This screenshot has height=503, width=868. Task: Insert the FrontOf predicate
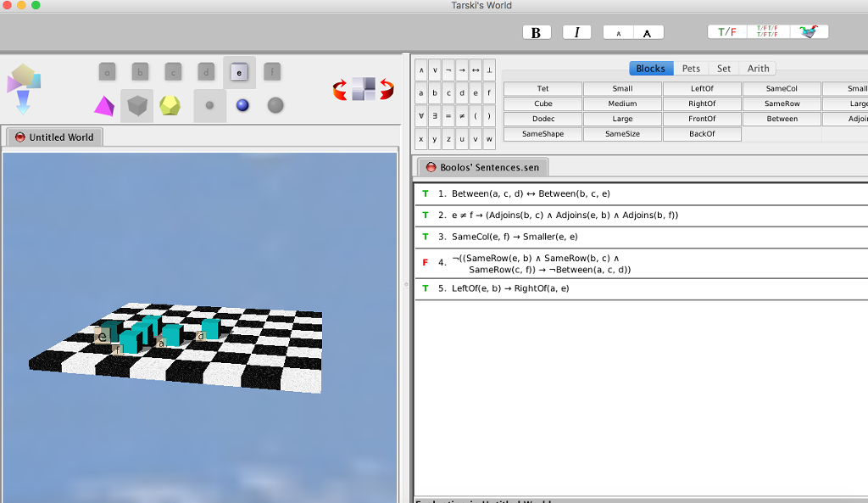click(x=702, y=119)
